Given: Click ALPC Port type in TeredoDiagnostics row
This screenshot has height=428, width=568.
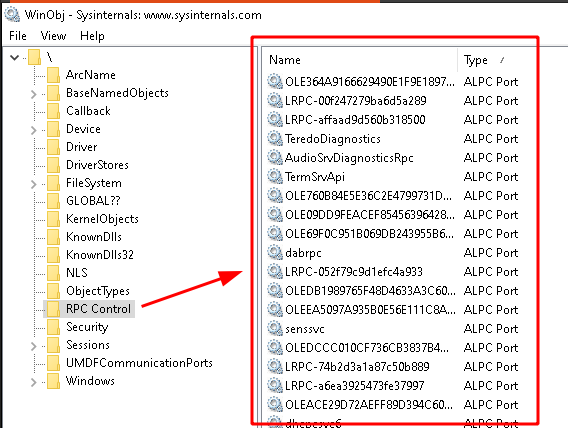Looking at the screenshot, I should [x=491, y=139].
